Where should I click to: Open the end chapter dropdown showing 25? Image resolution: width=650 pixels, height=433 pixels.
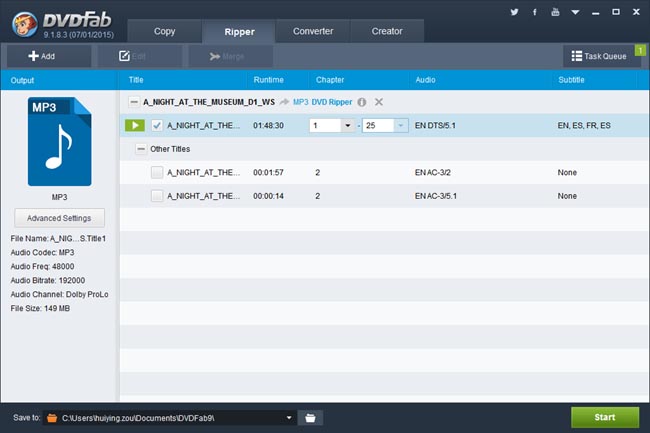(400, 126)
